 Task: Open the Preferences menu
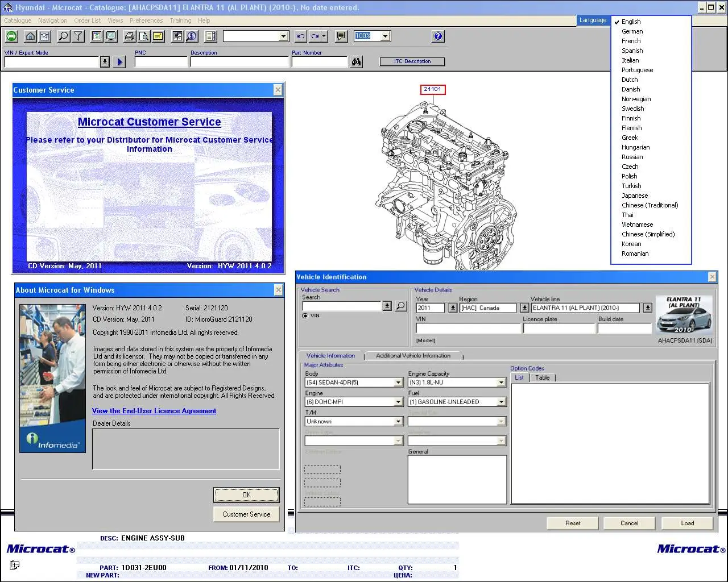146,20
